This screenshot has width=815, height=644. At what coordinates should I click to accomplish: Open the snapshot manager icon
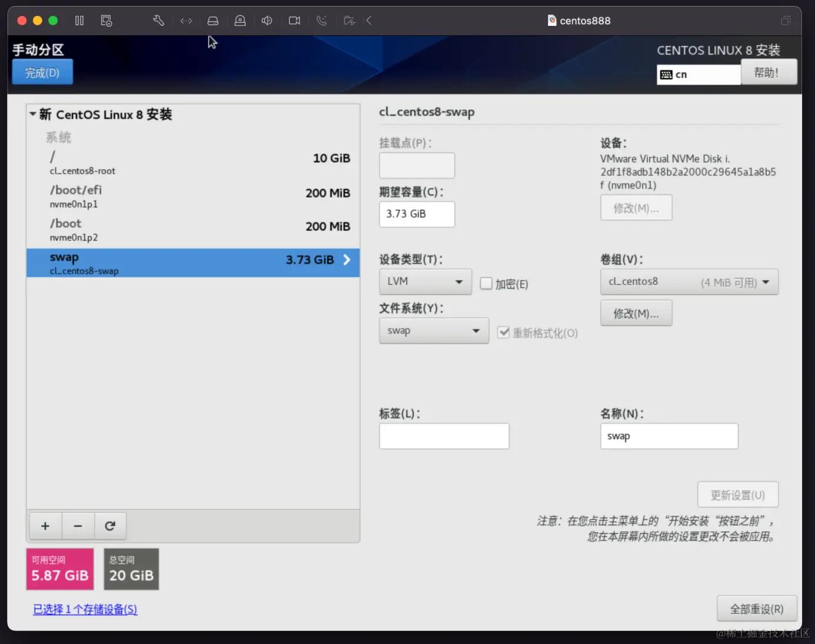pos(106,21)
